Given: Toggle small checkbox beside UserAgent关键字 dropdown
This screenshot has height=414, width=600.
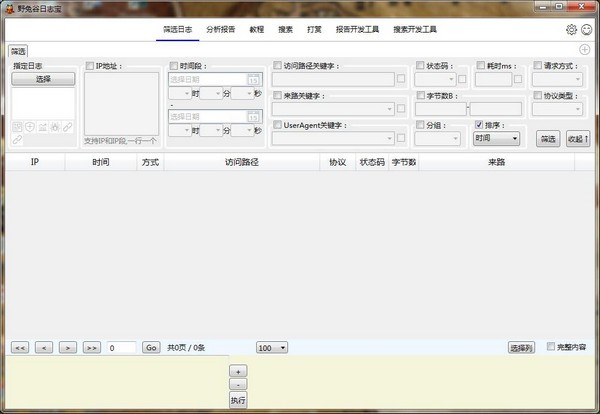Looking at the screenshot, I should pyautogui.click(x=401, y=138).
